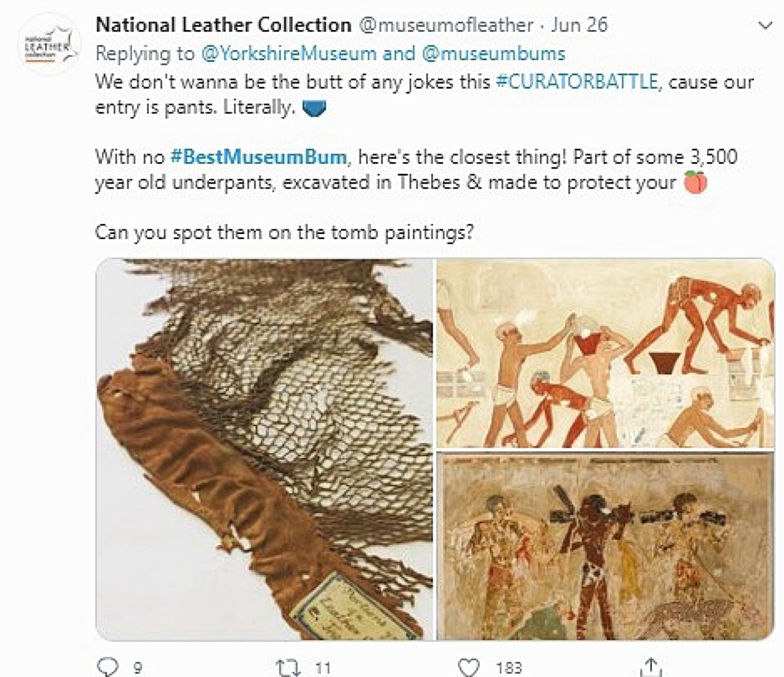Click the like count of 183
The image size is (784, 677).
[x=508, y=668]
